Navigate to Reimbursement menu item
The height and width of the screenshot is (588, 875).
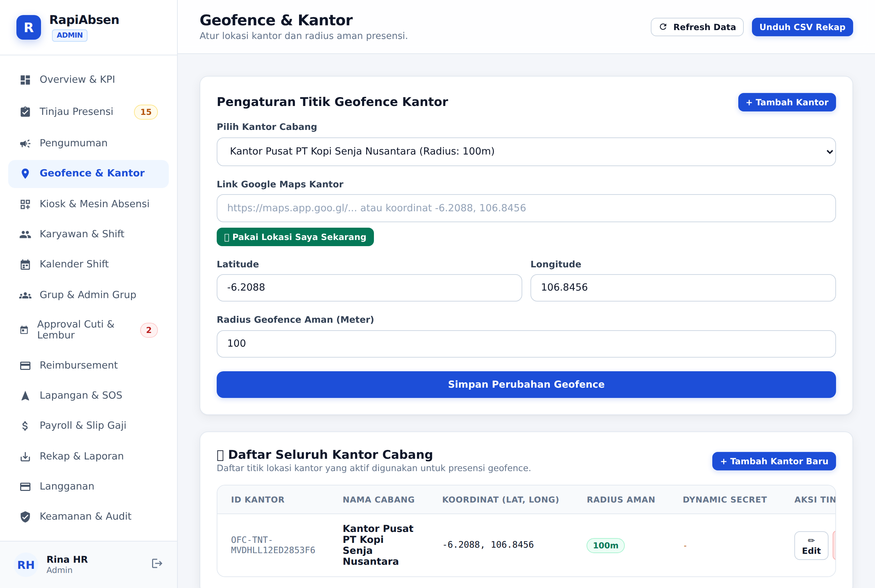tap(89, 366)
